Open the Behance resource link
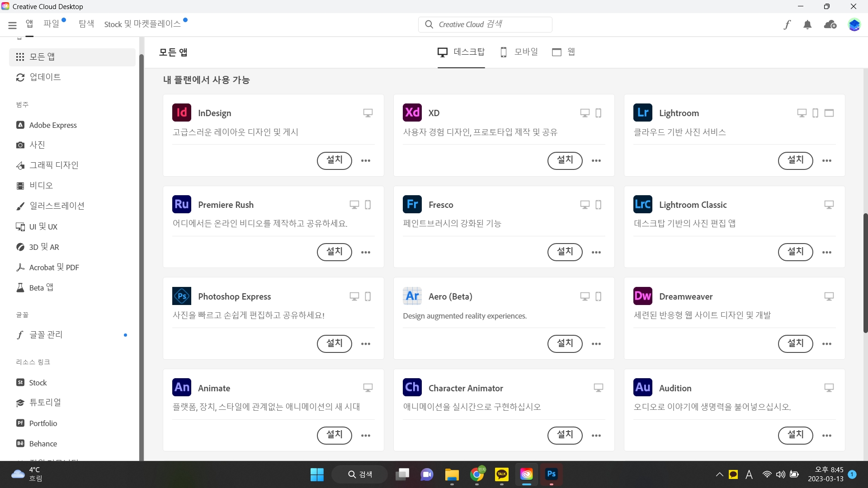 [x=72, y=444]
